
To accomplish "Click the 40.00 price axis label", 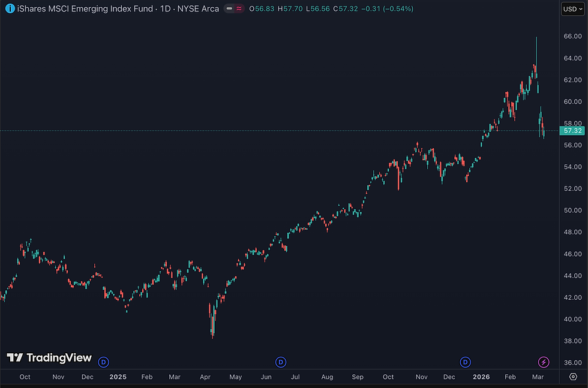I will 572,319.
